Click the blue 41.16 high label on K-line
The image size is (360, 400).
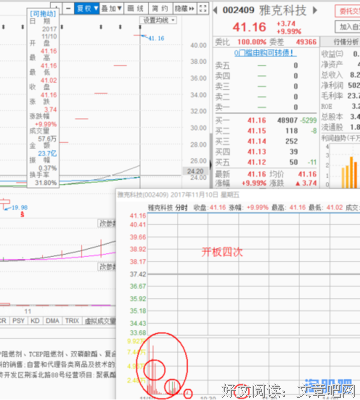[x=156, y=38]
